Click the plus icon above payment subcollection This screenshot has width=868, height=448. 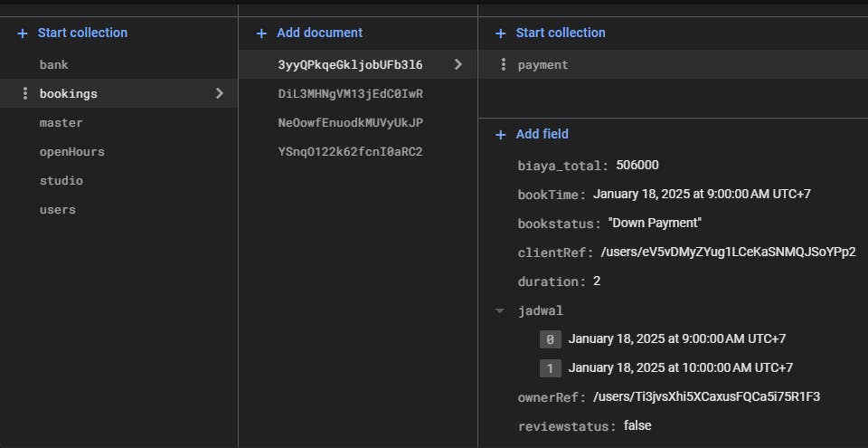tap(501, 33)
